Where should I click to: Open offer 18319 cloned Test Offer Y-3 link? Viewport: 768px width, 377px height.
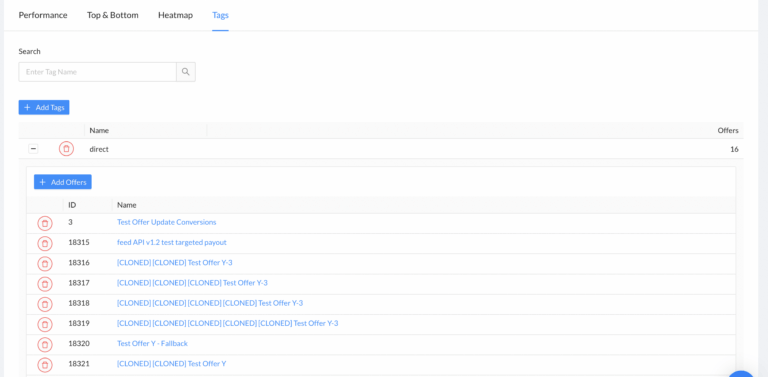(228, 323)
